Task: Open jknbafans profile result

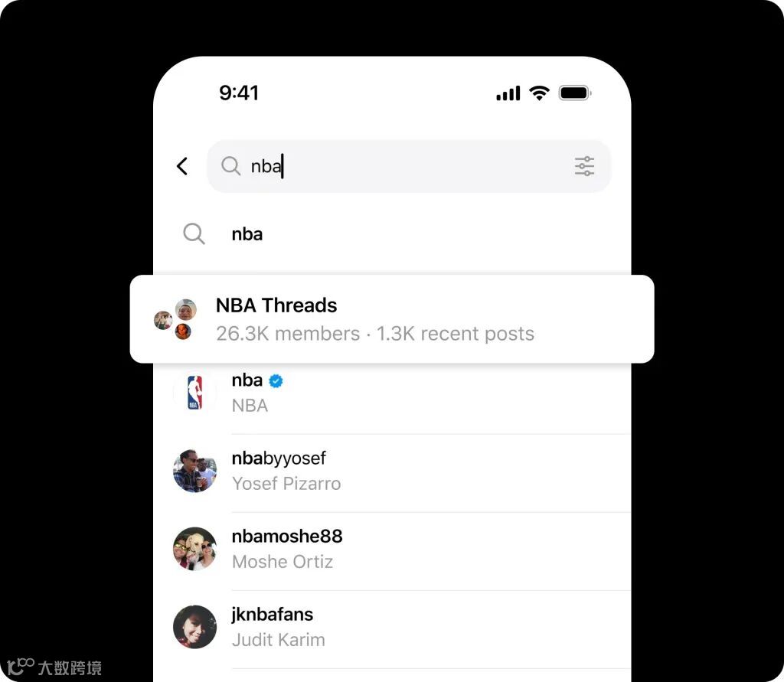Action: [x=392, y=627]
